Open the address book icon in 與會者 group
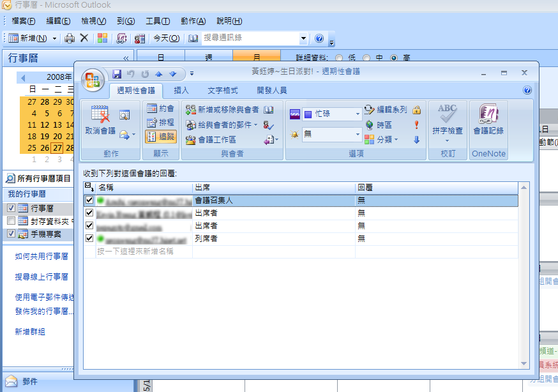This screenshot has height=392, width=558. (269, 110)
